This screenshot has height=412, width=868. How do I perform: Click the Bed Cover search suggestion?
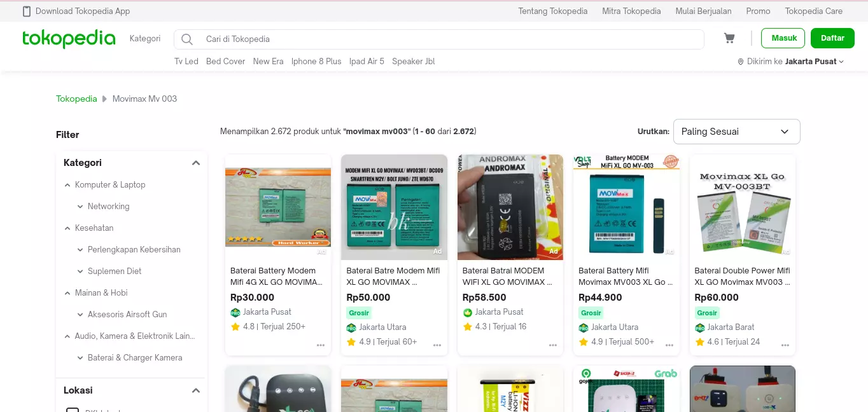(x=225, y=62)
